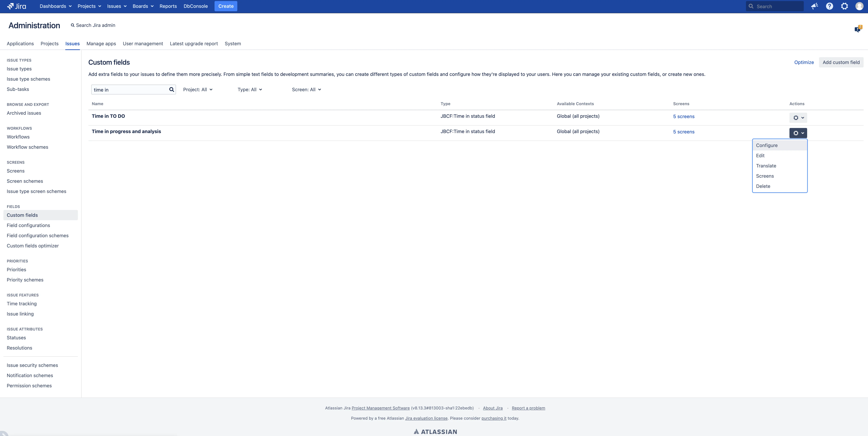Expand the Projects header menu
Screen dimensions: 868x436
[x=89, y=6]
